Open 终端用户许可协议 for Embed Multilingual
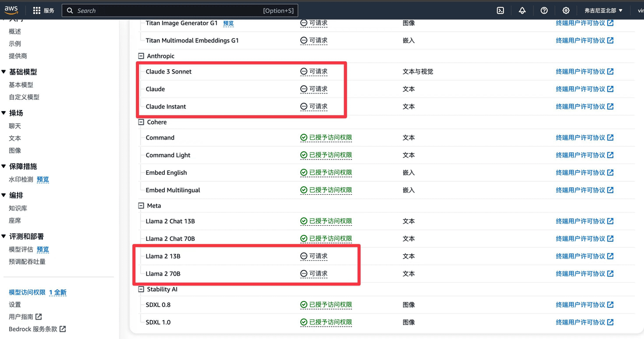 coord(585,190)
